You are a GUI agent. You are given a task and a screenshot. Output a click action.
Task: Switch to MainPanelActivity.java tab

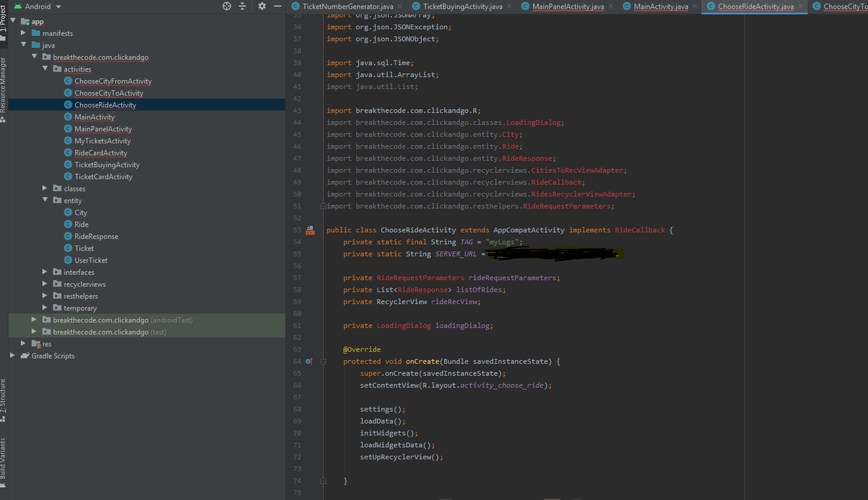coord(568,6)
